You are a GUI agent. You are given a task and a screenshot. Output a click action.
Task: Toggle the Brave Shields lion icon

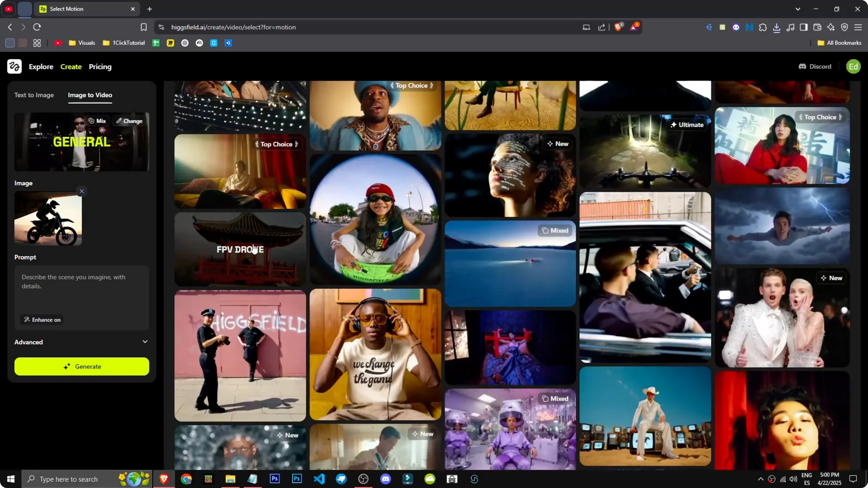(x=618, y=27)
